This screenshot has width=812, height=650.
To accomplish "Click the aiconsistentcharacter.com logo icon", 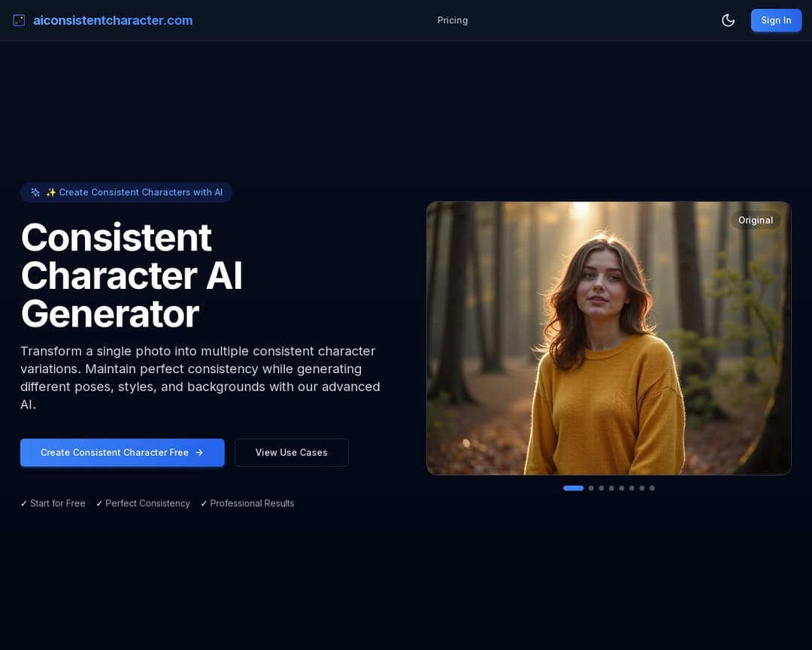I will point(19,20).
